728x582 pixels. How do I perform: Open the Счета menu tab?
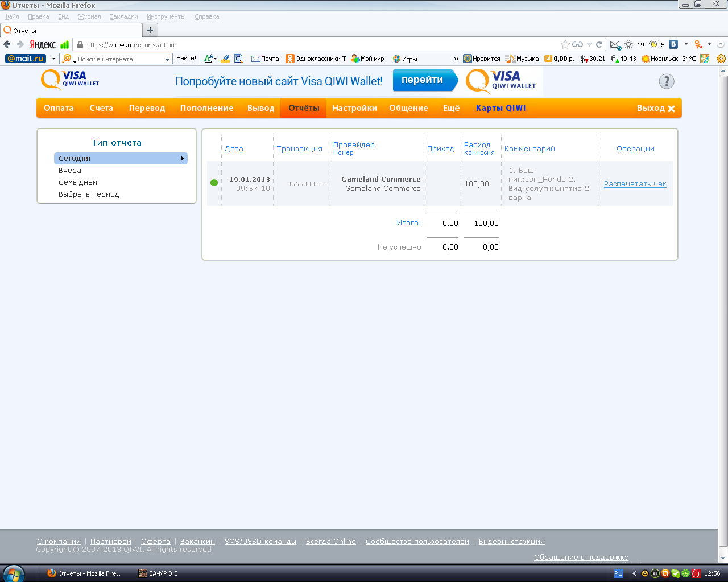pos(101,108)
